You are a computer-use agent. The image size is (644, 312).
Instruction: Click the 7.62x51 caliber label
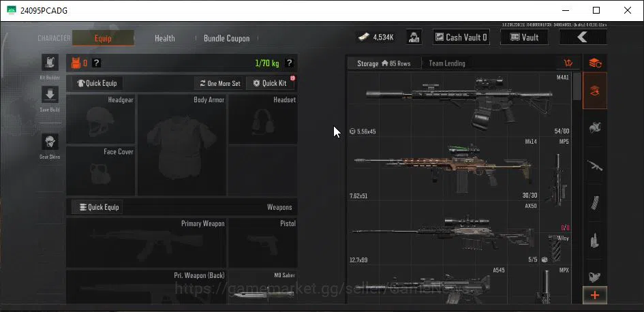click(x=358, y=196)
